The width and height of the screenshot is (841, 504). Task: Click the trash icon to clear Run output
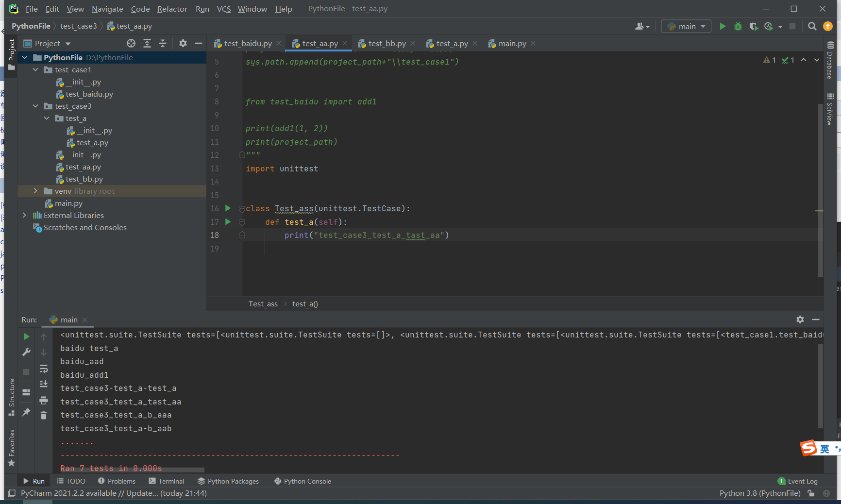44,416
